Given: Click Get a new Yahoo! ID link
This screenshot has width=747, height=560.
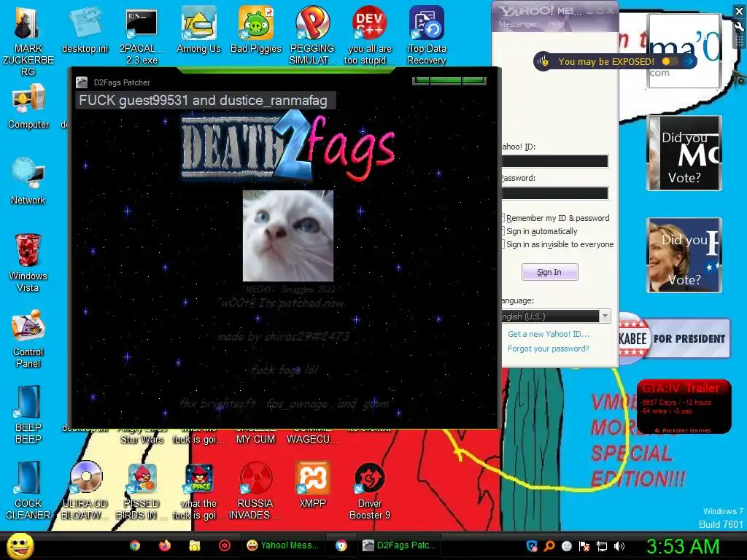Looking at the screenshot, I should click(549, 334).
